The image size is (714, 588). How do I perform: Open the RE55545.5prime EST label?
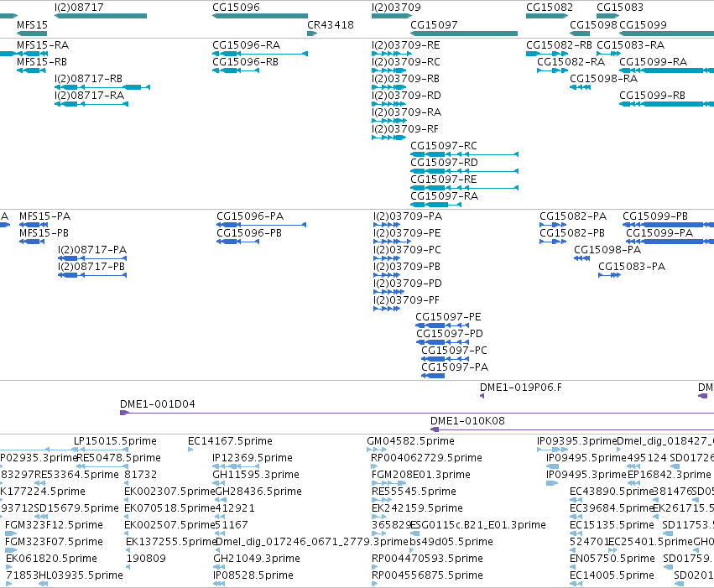pyautogui.click(x=414, y=492)
